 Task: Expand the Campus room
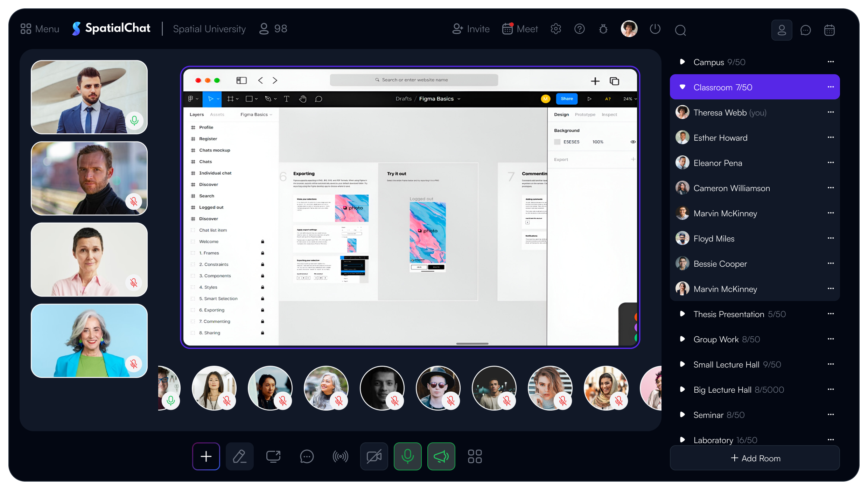click(682, 62)
